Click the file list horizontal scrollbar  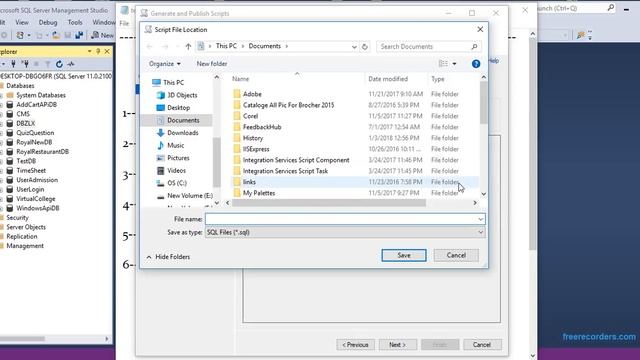pyautogui.click(x=329, y=203)
